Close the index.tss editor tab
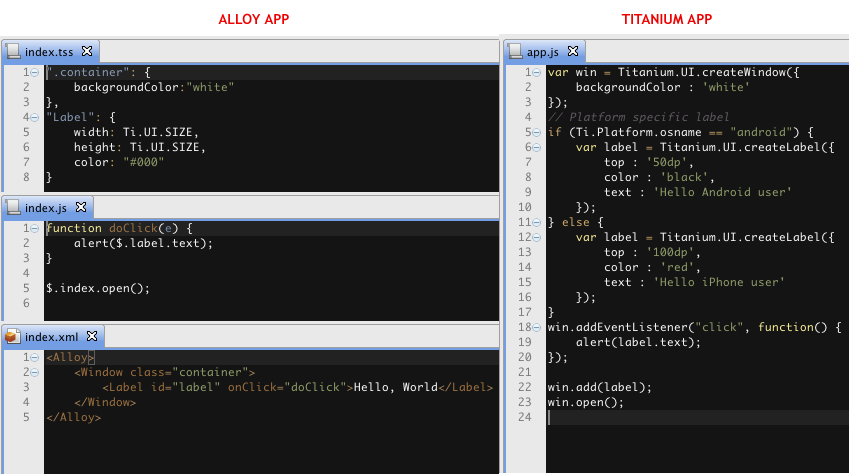 tap(87, 51)
